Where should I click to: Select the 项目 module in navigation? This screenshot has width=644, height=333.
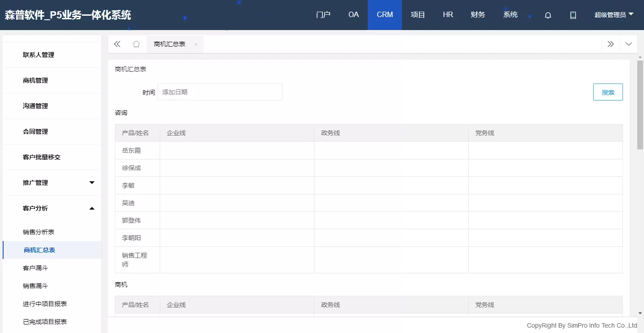coord(418,15)
